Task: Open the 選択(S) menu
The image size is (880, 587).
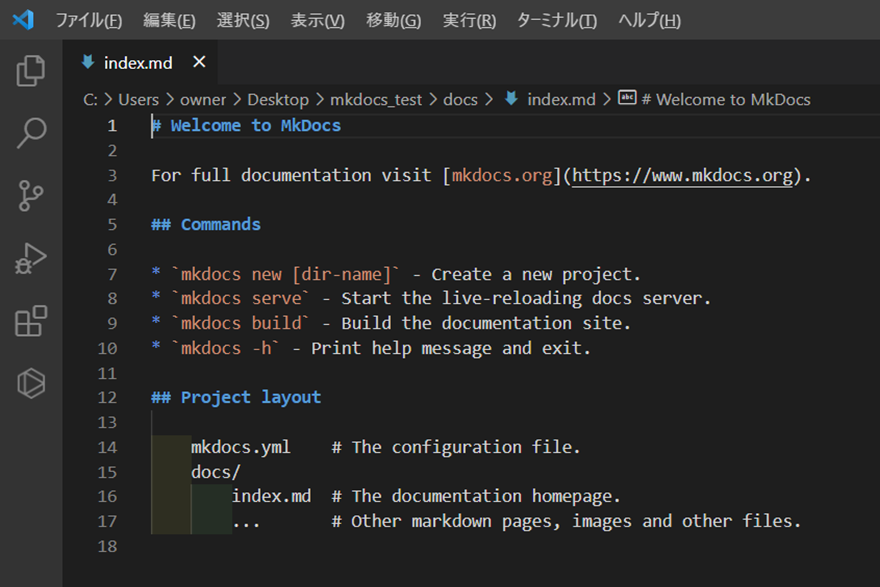Action: click(x=243, y=21)
